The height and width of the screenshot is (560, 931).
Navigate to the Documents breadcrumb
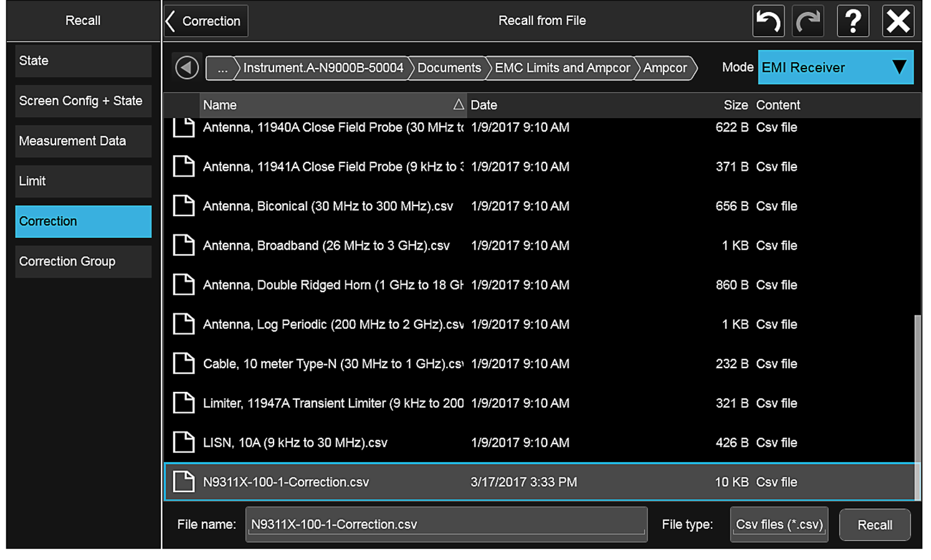(x=449, y=68)
